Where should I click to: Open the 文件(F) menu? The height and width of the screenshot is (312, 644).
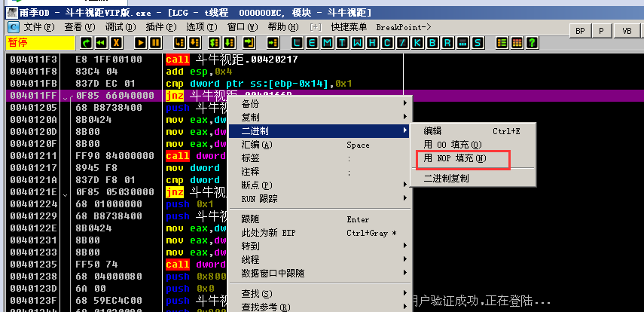[39, 27]
